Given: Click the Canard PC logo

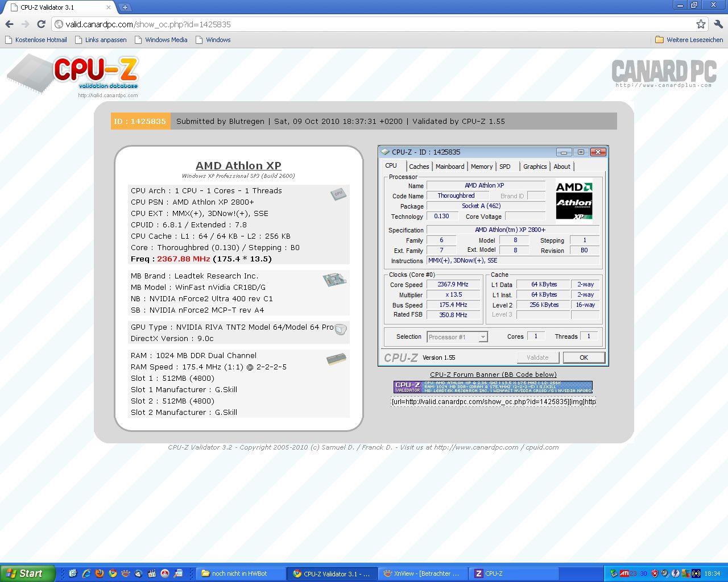Looking at the screenshot, I should pyautogui.click(x=664, y=73).
